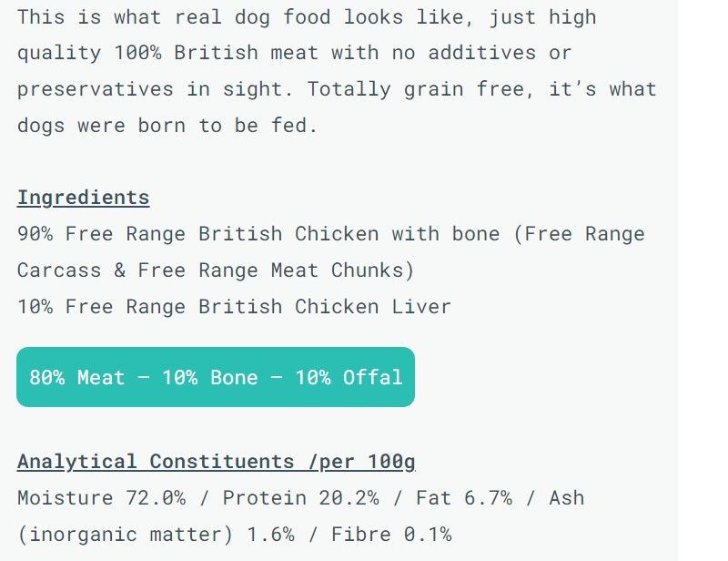
Task: Click the "with bone (Free Range" text
Action: click(518, 234)
